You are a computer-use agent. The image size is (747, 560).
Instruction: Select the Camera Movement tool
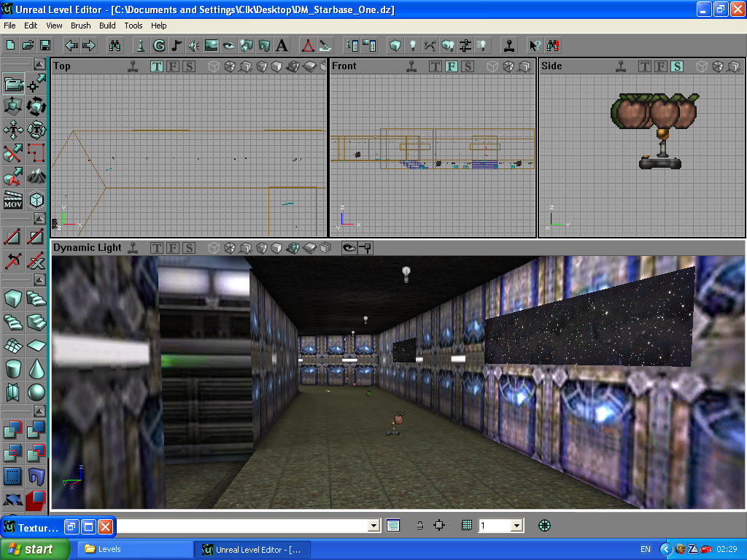[x=14, y=85]
